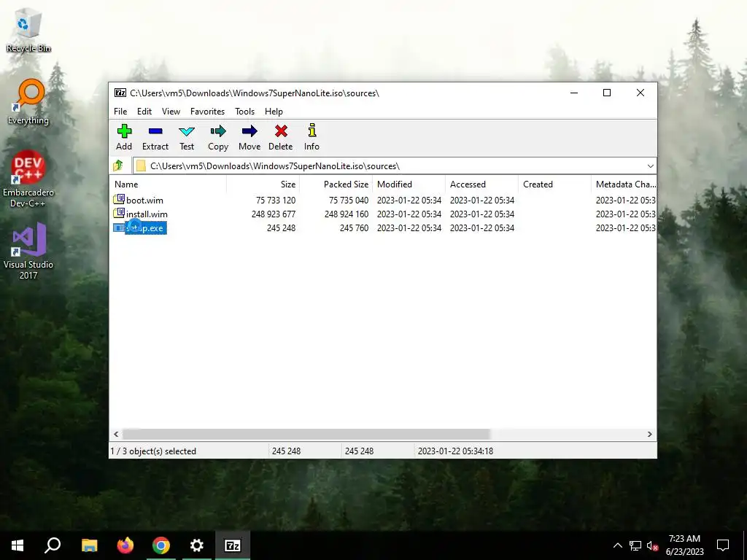
Task: Launch Firefox from taskbar
Action: (125, 545)
